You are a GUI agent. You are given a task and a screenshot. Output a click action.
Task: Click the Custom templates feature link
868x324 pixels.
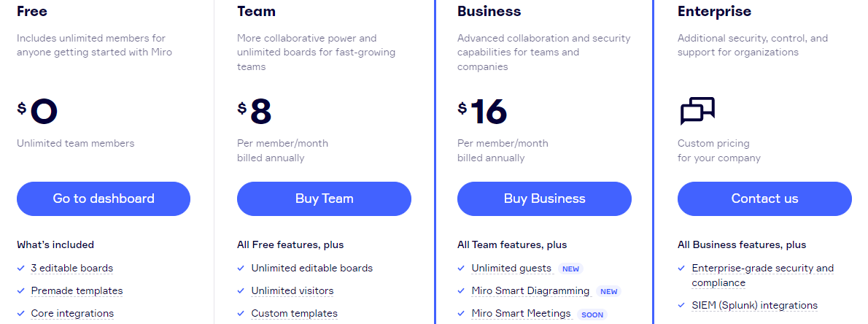(295, 314)
